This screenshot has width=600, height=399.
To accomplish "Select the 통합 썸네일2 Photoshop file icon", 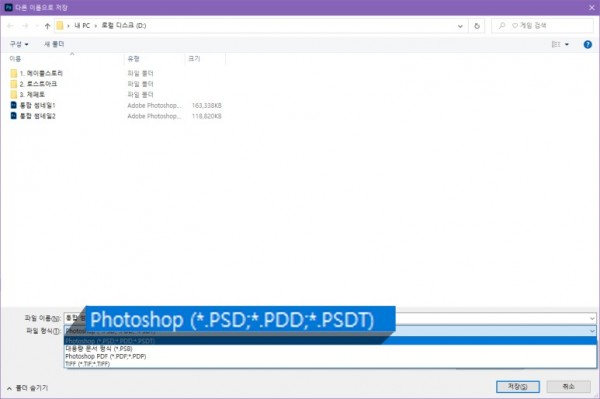I will [13, 116].
